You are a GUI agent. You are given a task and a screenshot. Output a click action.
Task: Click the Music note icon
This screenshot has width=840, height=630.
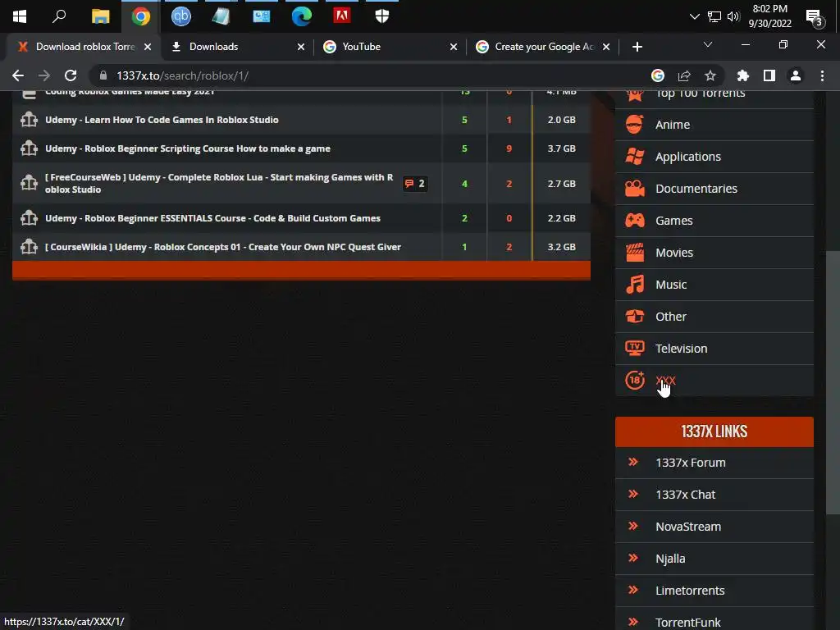click(635, 285)
